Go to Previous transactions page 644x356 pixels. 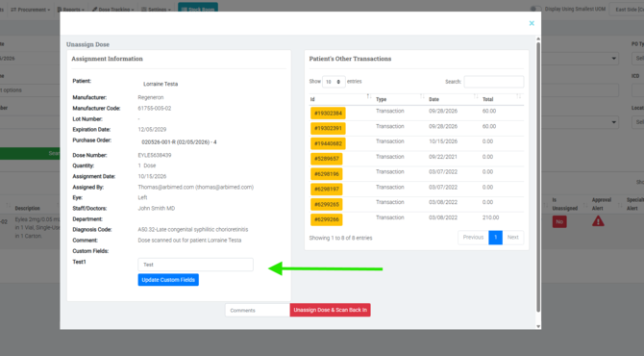click(473, 238)
